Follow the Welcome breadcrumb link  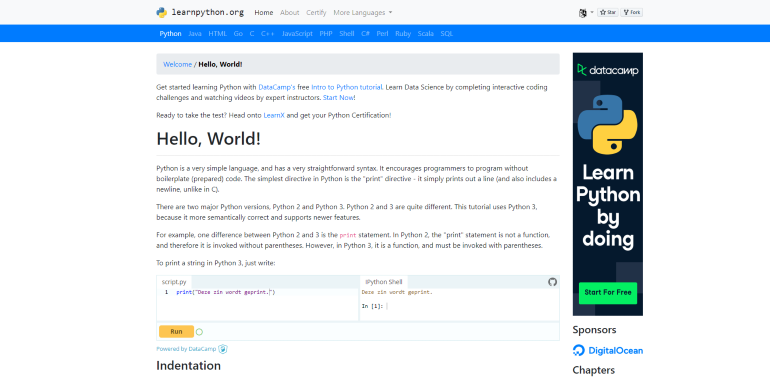click(177, 64)
